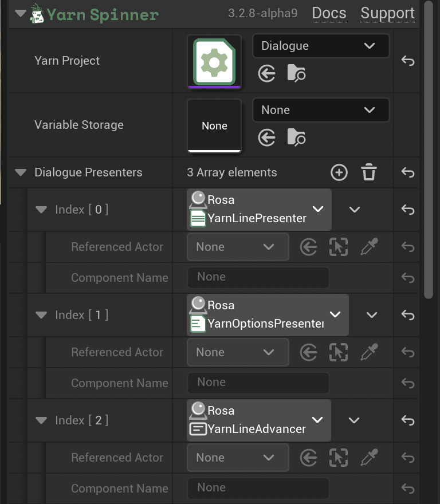440x504 pixels.
Task: Reset Index 1 Component Name value
Action: click(407, 383)
